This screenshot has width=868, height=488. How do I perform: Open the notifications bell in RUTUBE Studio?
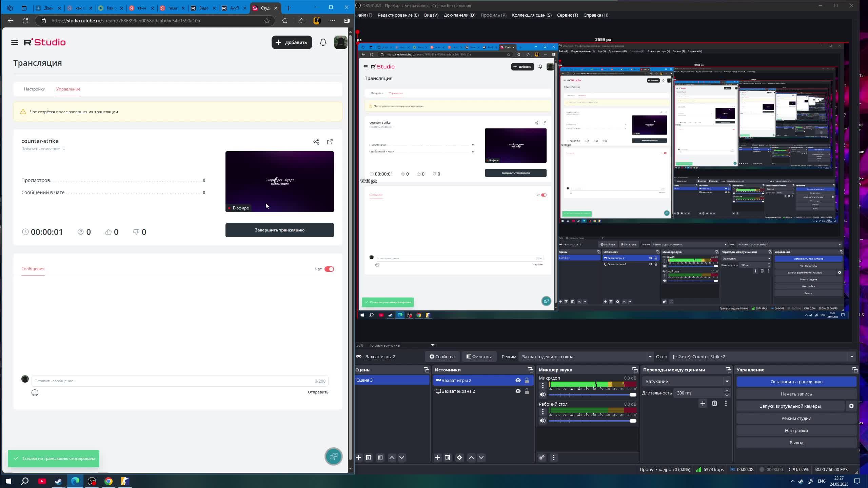coord(323,42)
